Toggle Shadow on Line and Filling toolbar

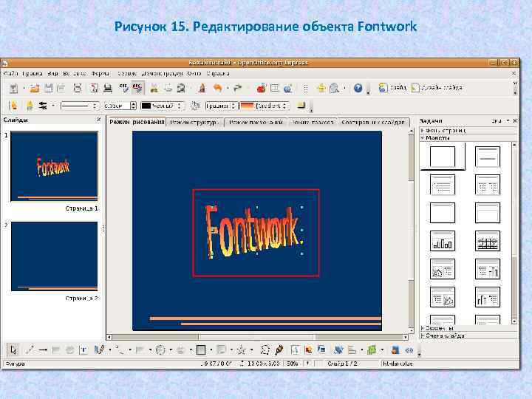[301, 106]
